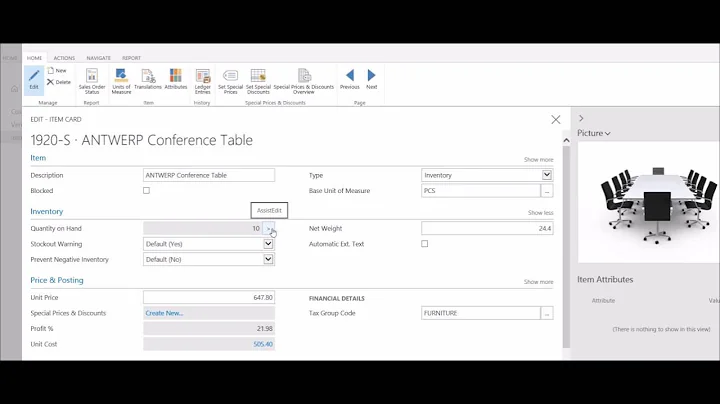Click the Tax Group Code field
The image size is (720, 404).
point(481,313)
